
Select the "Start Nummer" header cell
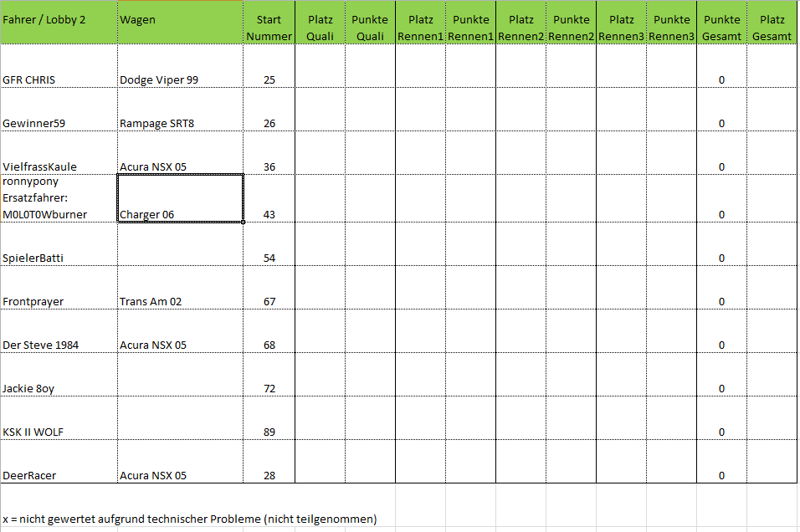[269, 28]
